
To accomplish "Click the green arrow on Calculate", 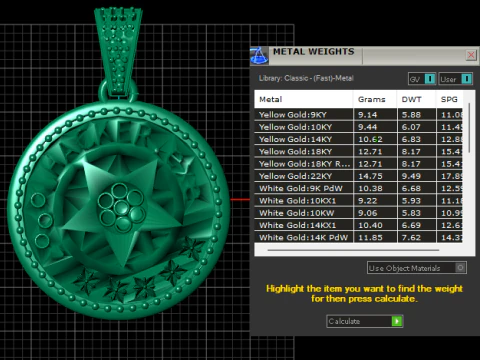I will click(x=397, y=321).
